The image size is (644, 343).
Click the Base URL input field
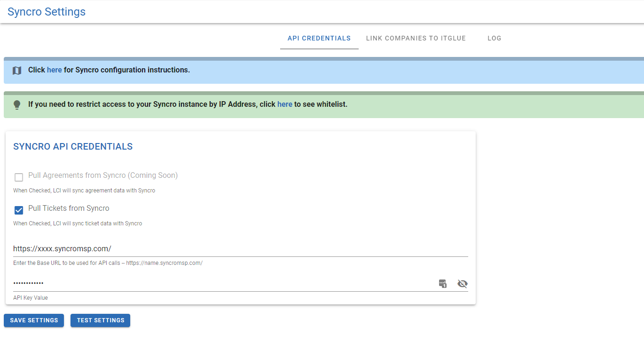(235, 248)
